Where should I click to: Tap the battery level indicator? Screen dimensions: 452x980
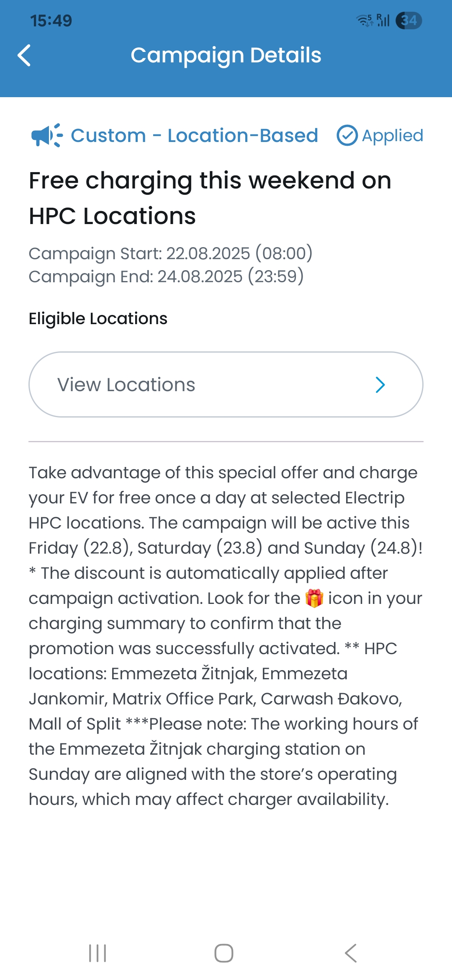409,21
